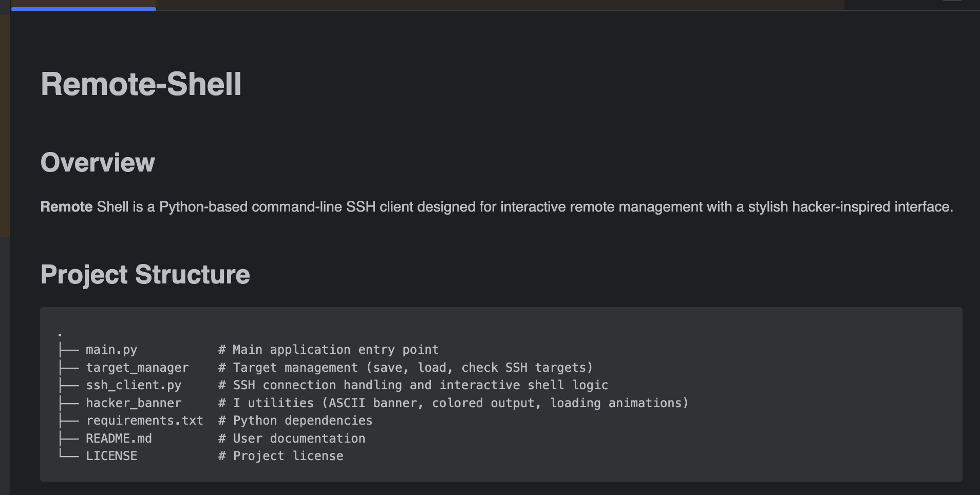Image resolution: width=980 pixels, height=495 pixels.
Task: Click the 'Main application entry point' comment
Action: click(x=335, y=350)
